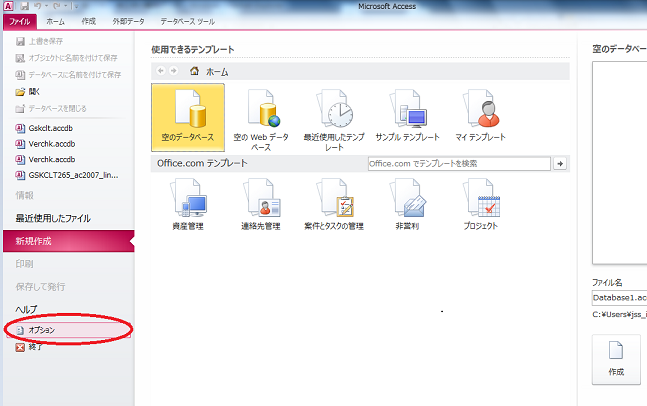
Task: Open the ファイル tab
Action: (x=19, y=21)
